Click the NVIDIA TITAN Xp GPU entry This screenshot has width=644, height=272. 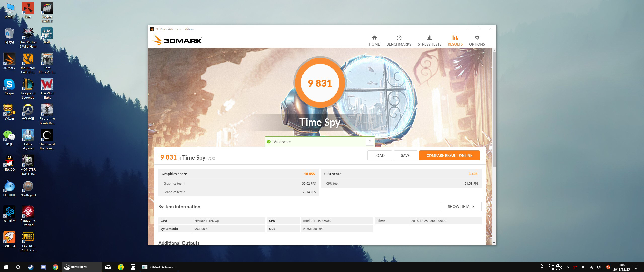pos(228,221)
